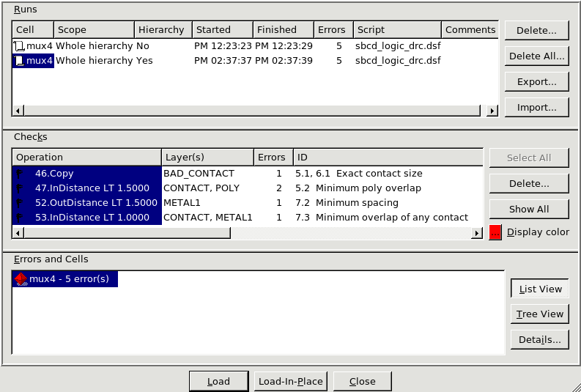This screenshot has height=392, width=581.
Task: Click the BAD_CONTACT layer cell
Action: pos(199,174)
